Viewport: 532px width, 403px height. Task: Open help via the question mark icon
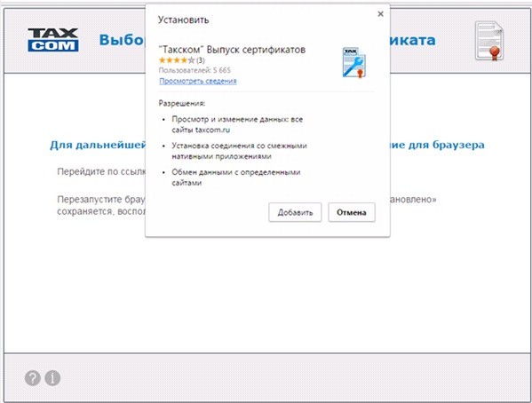click(33, 378)
